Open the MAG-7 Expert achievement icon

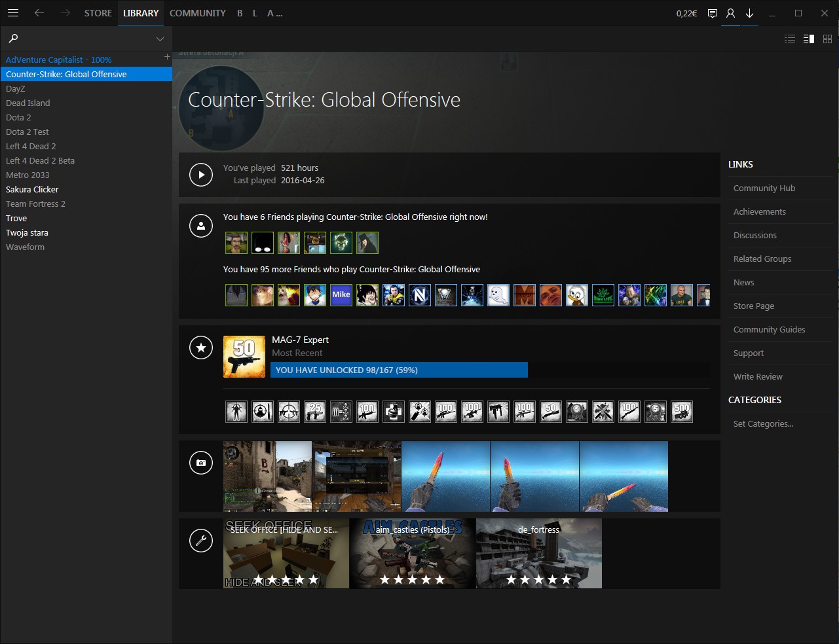[x=244, y=357]
